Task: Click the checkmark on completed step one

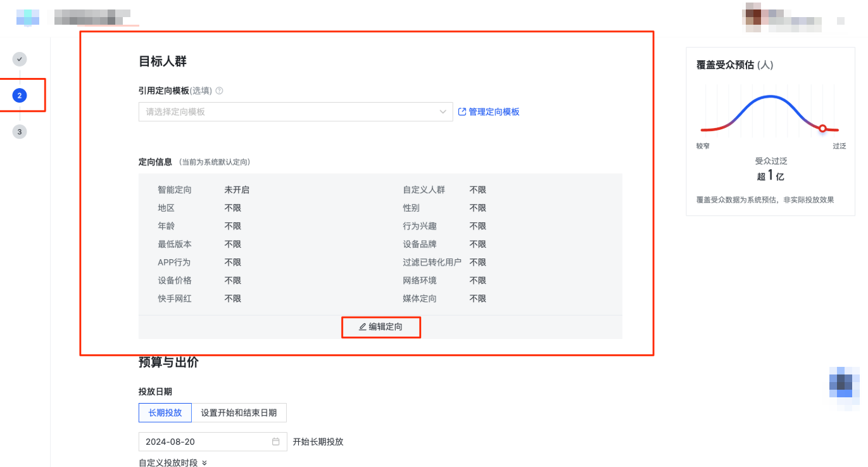Action: tap(19, 59)
